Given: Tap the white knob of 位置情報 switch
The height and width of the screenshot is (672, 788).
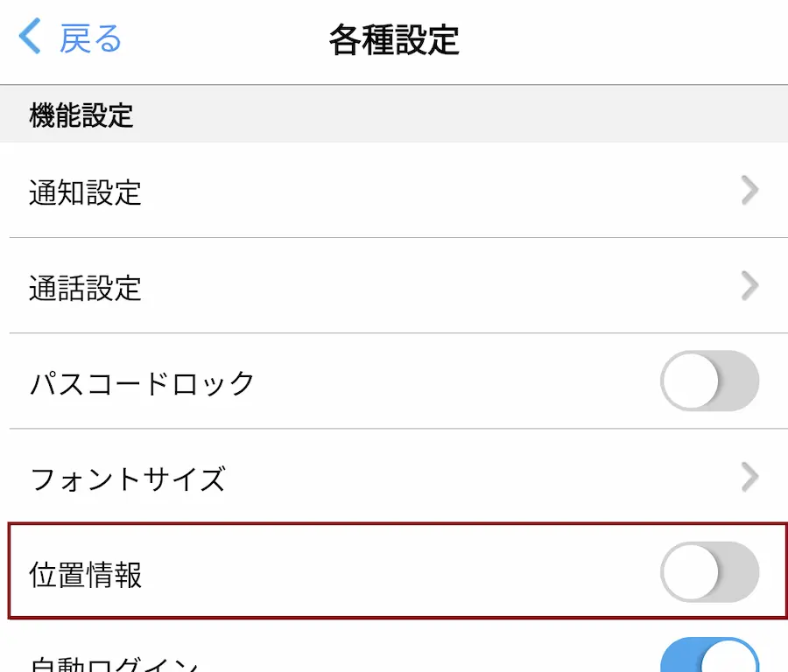Looking at the screenshot, I should [x=691, y=572].
